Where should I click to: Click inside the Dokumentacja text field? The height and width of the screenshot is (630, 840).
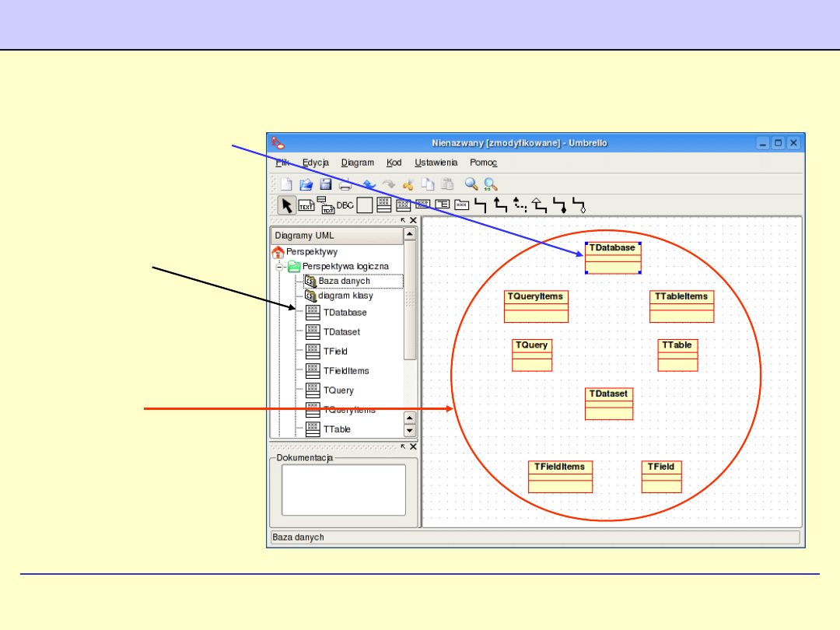point(343,490)
